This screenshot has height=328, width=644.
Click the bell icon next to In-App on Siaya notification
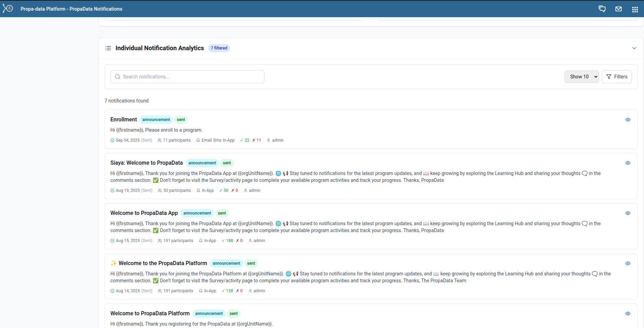(x=198, y=190)
